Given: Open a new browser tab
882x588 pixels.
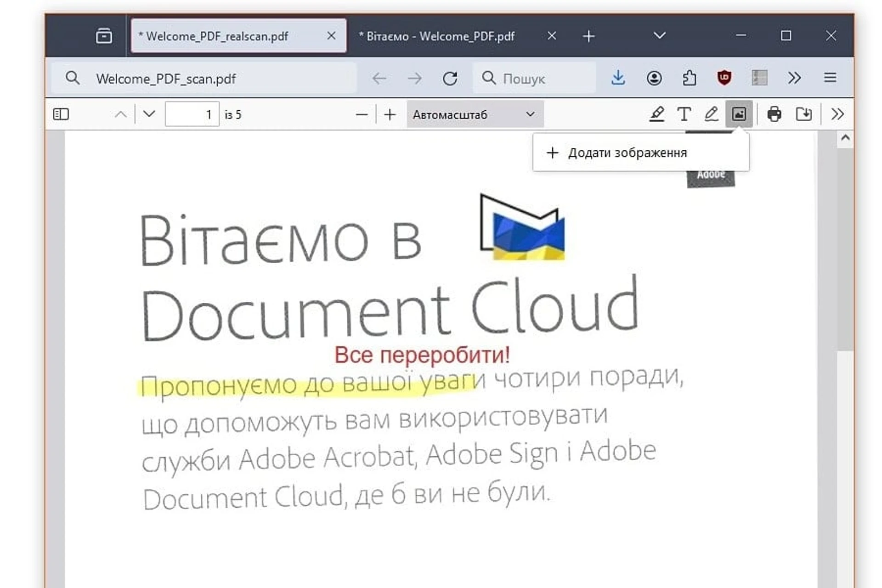Looking at the screenshot, I should pyautogui.click(x=588, y=36).
